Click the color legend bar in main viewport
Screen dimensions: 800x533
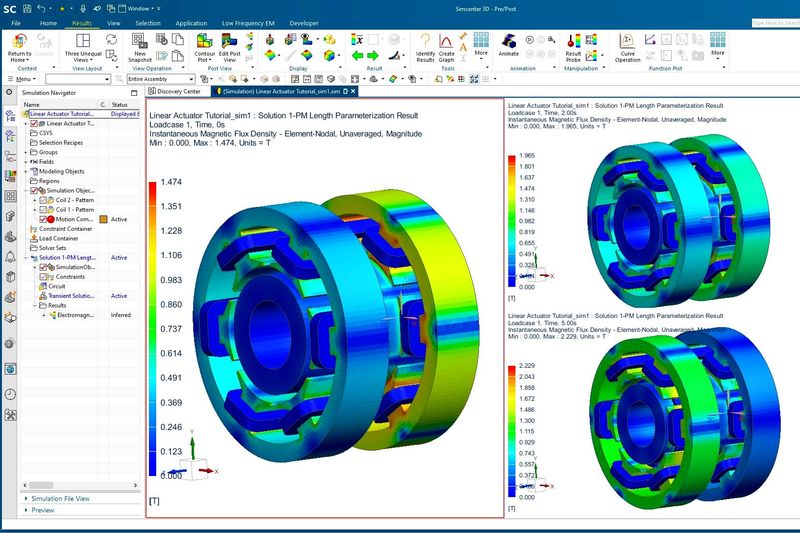coord(153,328)
